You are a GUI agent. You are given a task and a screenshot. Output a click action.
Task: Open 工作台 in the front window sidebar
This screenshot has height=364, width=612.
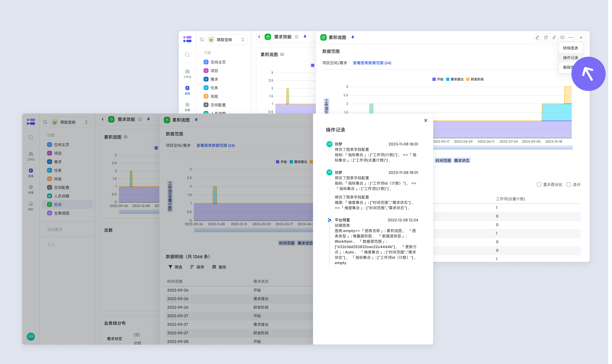(31, 156)
